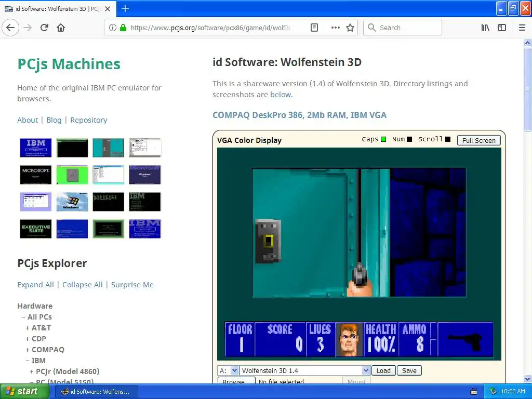The image size is (532, 399).
Task: Click the Hardware tree heading
Action: 35,306
